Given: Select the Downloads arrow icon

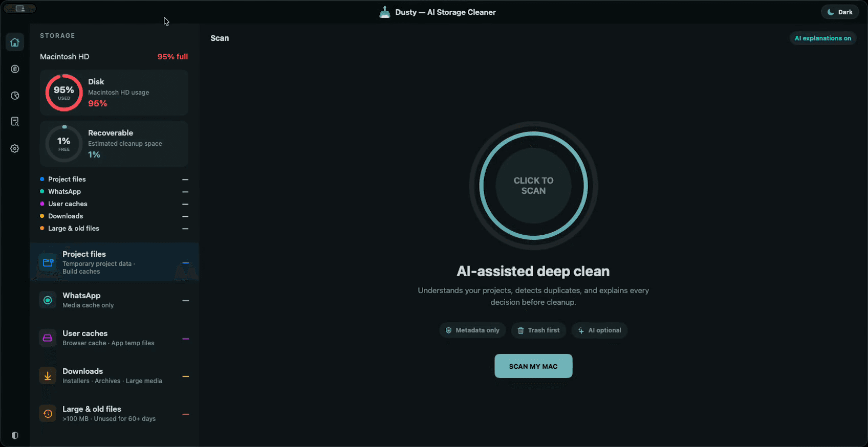Looking at the screenshot, I should 48,376.
